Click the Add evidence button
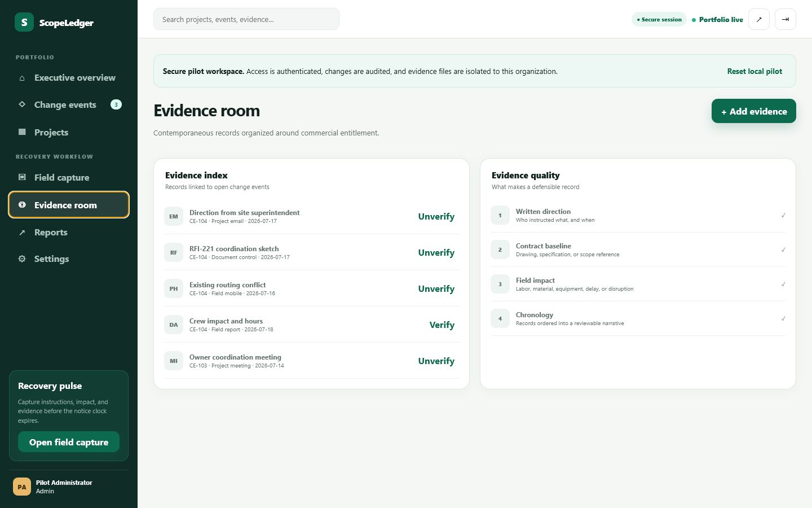Viewport: 812px width, 508px height. [754, 111]
